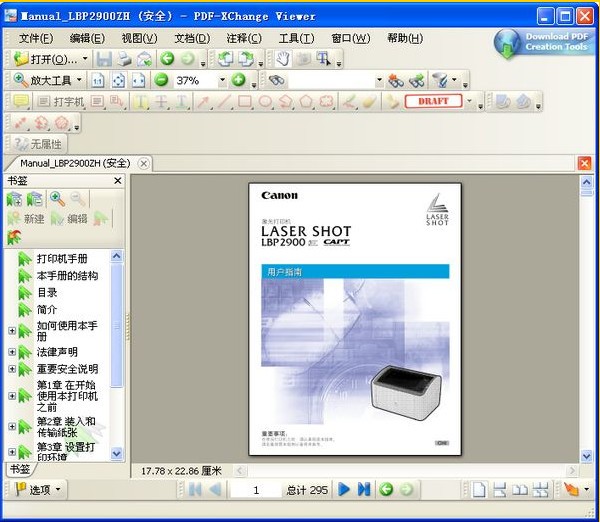The image size is (600, 522).
Task: Click Continuous Facing layout icon
Action: coord(540,489)
